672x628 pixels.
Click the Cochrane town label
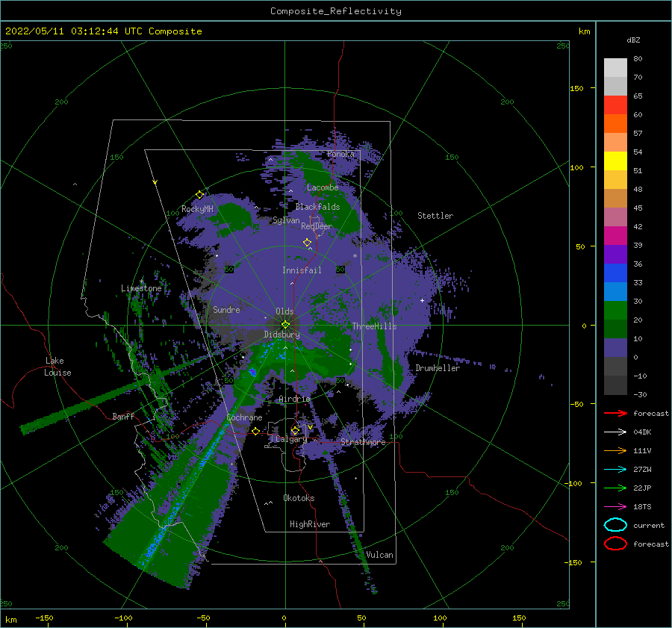point(244,417)
